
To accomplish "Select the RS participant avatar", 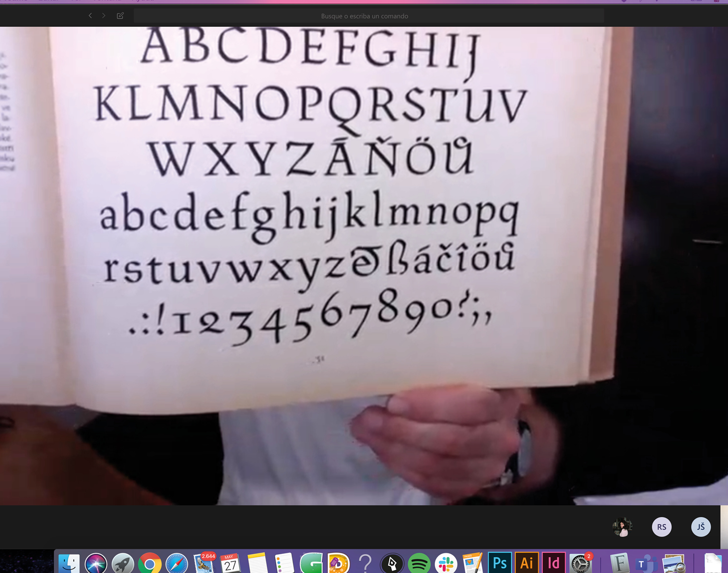I will (661, 527).
